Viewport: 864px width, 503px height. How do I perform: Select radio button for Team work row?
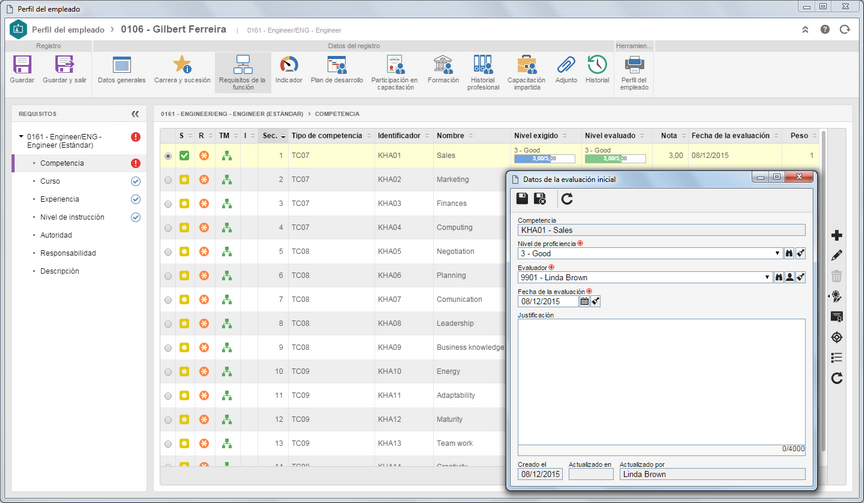[x=168, y=443]
